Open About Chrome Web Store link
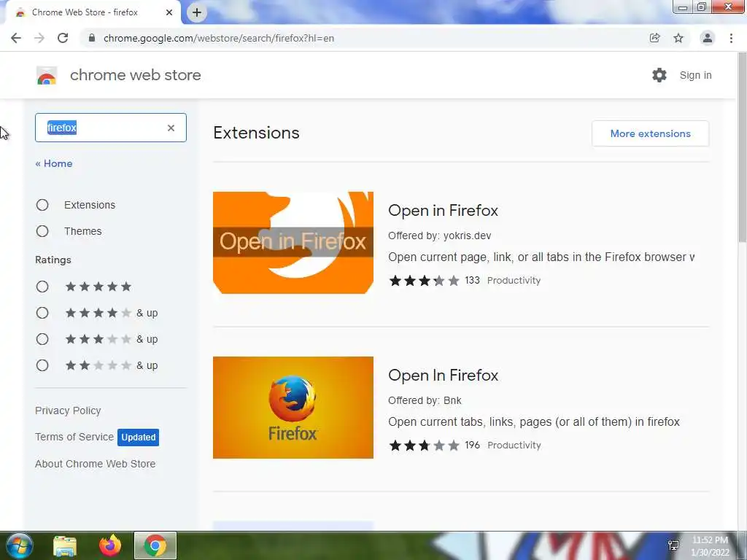The image size is (747, 560). 96,464
